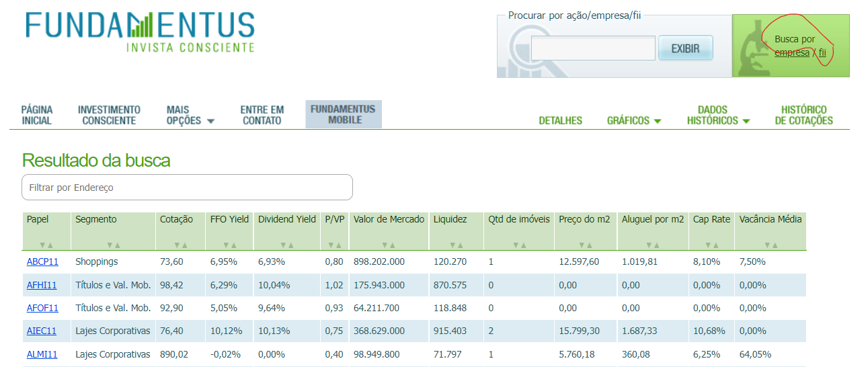
Task: Click the Fundamentus logo
Action: 141,32
